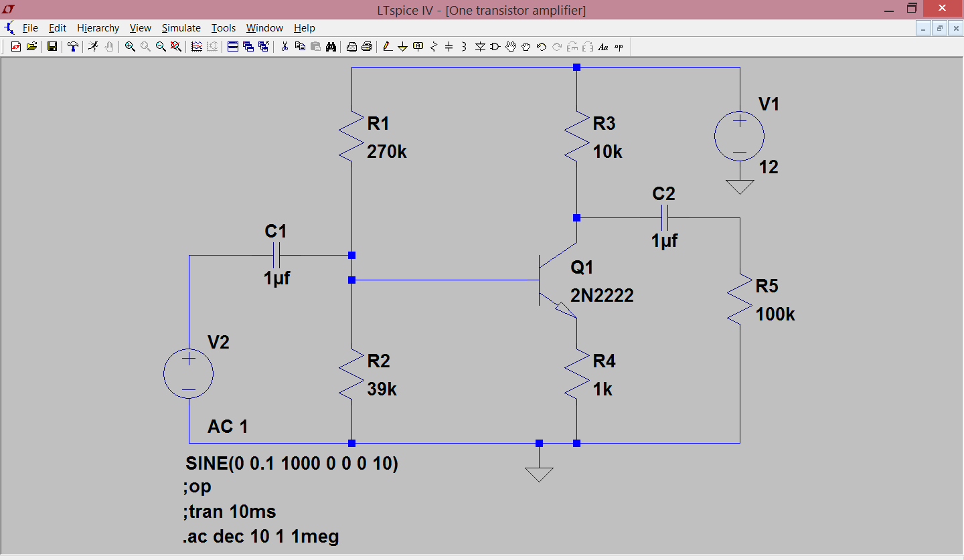
Task: Select the AC 1 label under V2
Action: coord(228,427)
